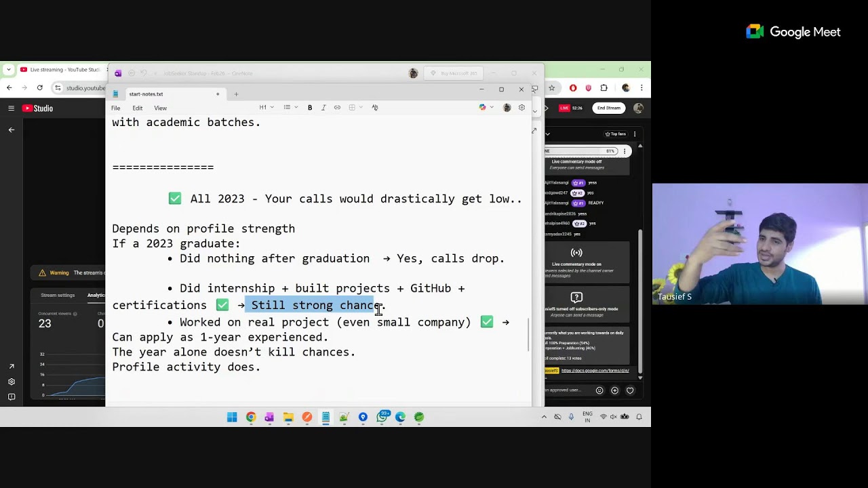The image size is (868, 488).
Task: Open the list style dropdown in Notepad
Action: pos(290,108)
